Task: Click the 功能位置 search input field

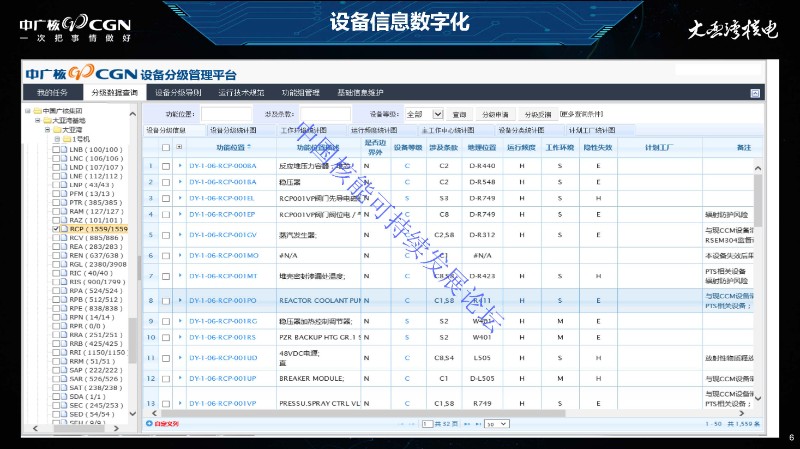Action: [226, 115]
